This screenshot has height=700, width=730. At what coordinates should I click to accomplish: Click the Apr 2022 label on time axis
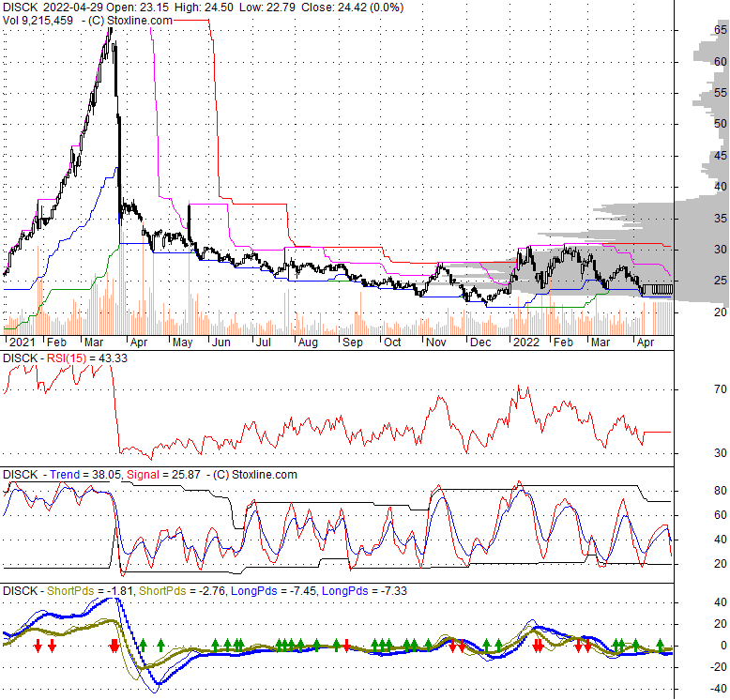point(646,342)
